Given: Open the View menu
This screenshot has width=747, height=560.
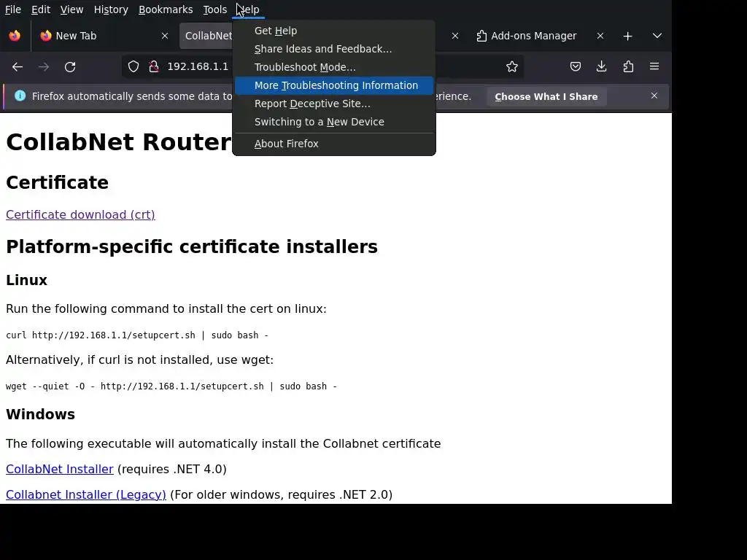Looking at the screenshot, I should click(x=72, y=9).
